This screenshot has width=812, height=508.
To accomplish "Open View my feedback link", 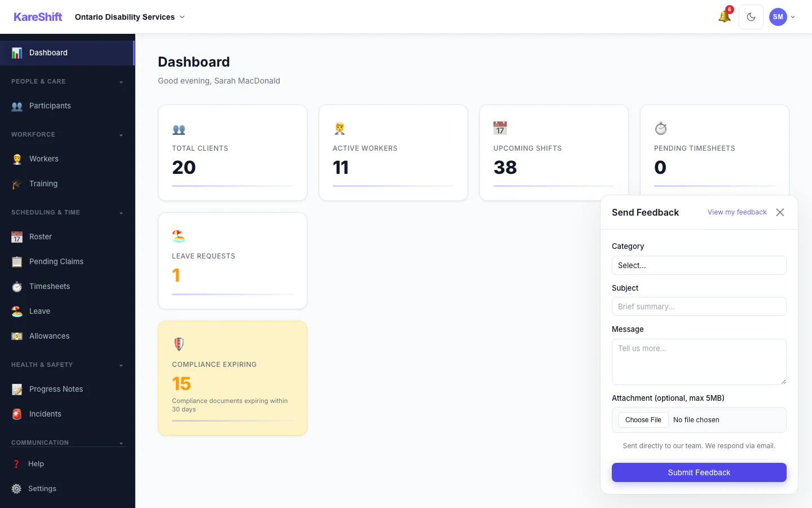I will pyautogui.click(x=737, y=212).
